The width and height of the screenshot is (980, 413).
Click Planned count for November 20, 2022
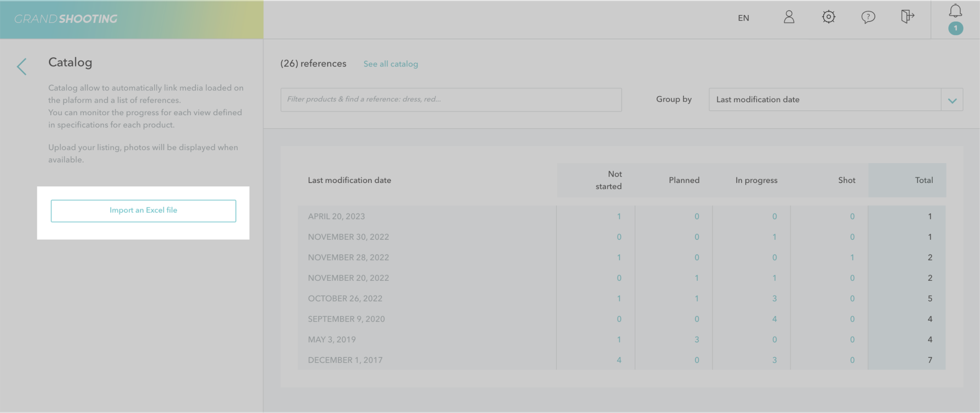[x=697, y=278]
